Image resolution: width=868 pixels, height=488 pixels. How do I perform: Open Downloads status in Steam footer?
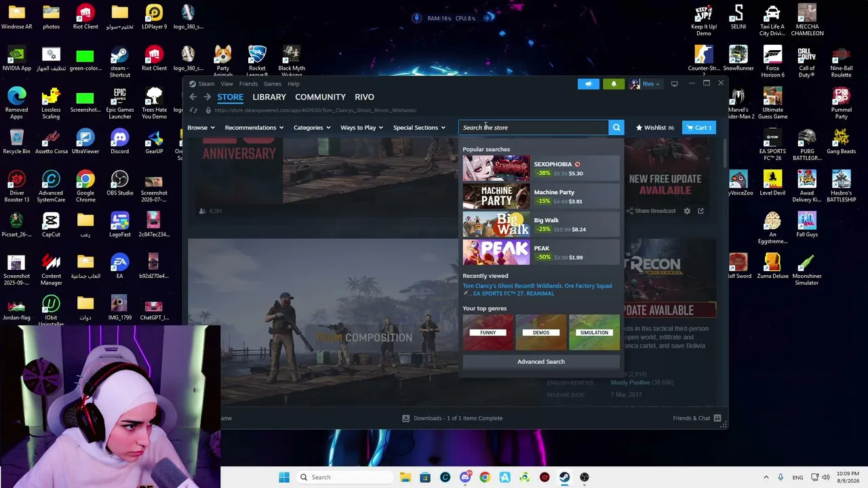pos(452,418)
